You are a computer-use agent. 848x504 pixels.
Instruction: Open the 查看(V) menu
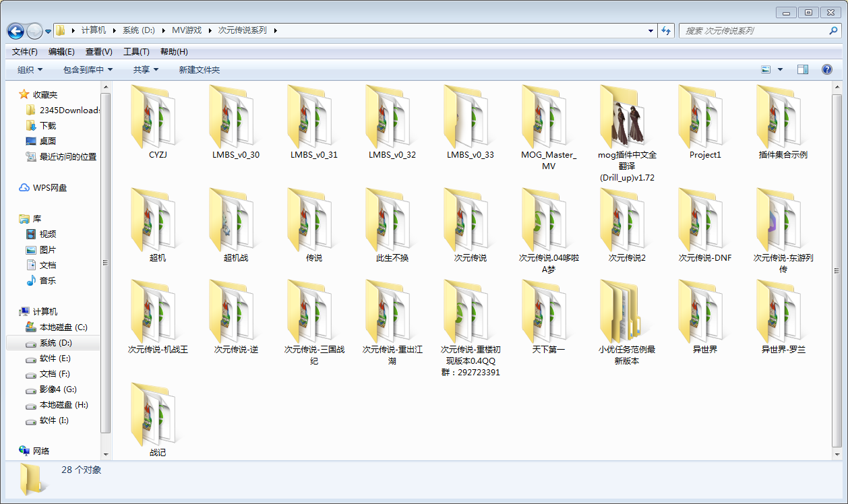pyautogui.click(x=99, y=52)
